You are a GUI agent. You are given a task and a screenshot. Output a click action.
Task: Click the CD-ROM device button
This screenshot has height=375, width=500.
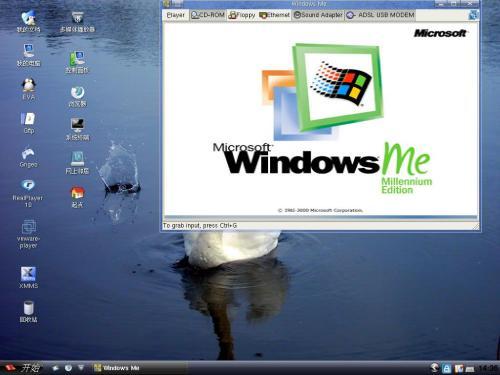208,15
